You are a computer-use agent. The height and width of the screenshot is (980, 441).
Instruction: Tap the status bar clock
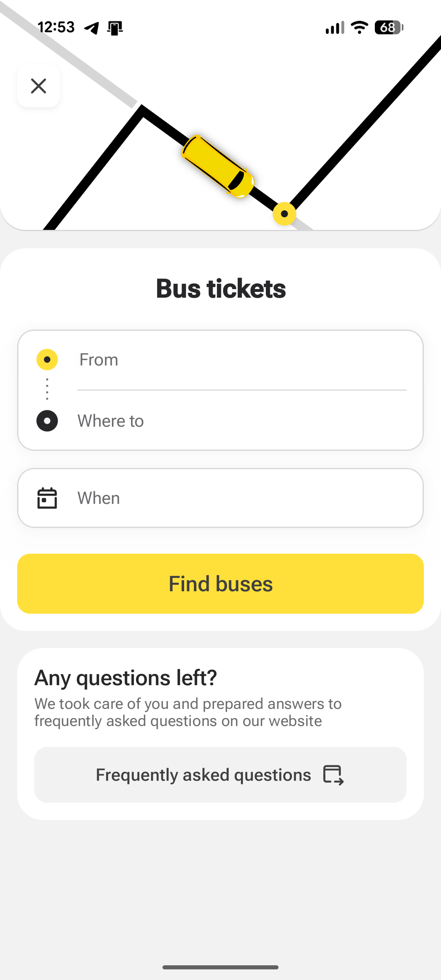tap(56, 27)
